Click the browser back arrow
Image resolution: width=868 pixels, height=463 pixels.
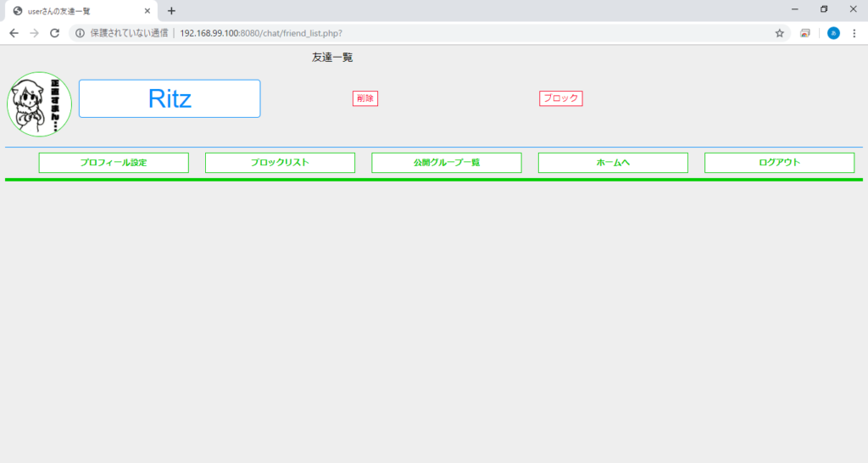pyautogui.click(x=14, y=33)
